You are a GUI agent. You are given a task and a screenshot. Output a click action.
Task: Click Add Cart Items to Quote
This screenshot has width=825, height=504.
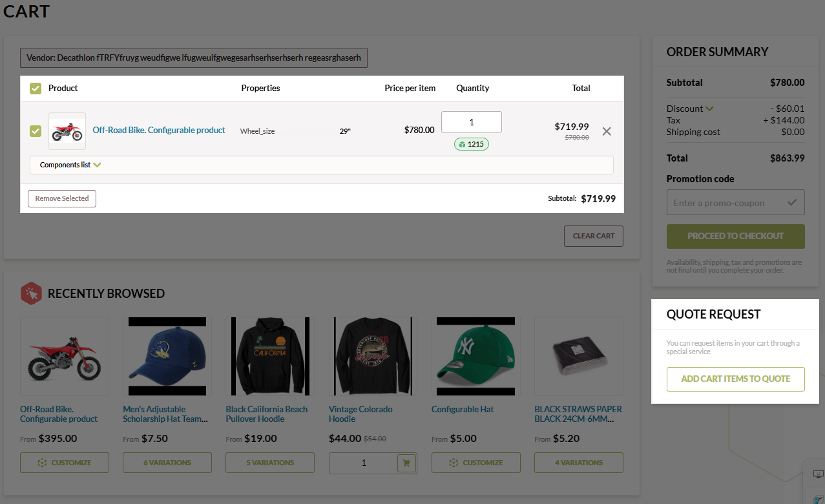(x=735, y=379)
